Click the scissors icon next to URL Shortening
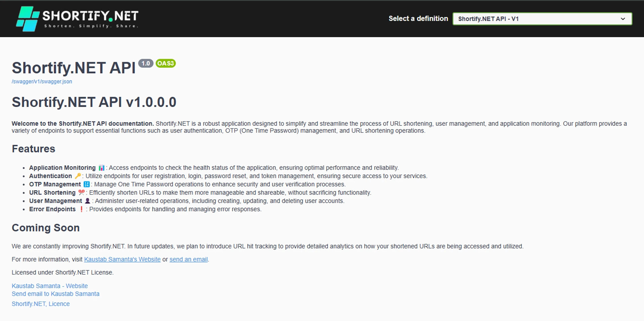The height and width of the screenshot is (321, 644). point(81,193)
